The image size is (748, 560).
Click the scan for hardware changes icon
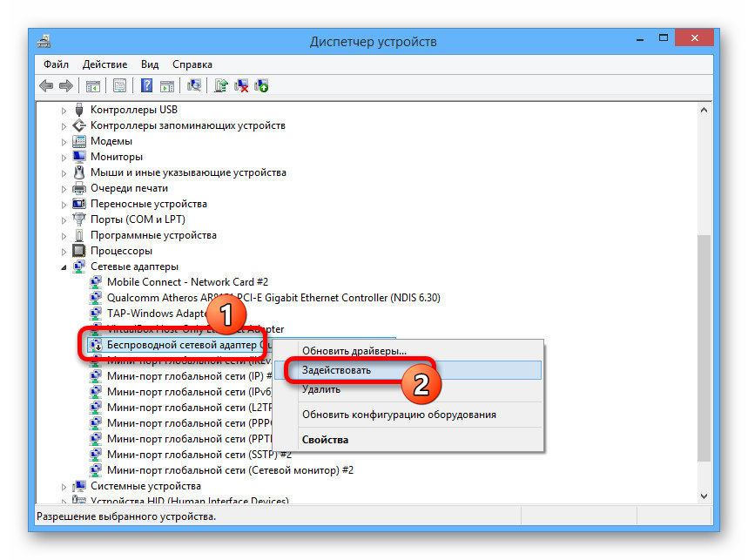(193, 86)
